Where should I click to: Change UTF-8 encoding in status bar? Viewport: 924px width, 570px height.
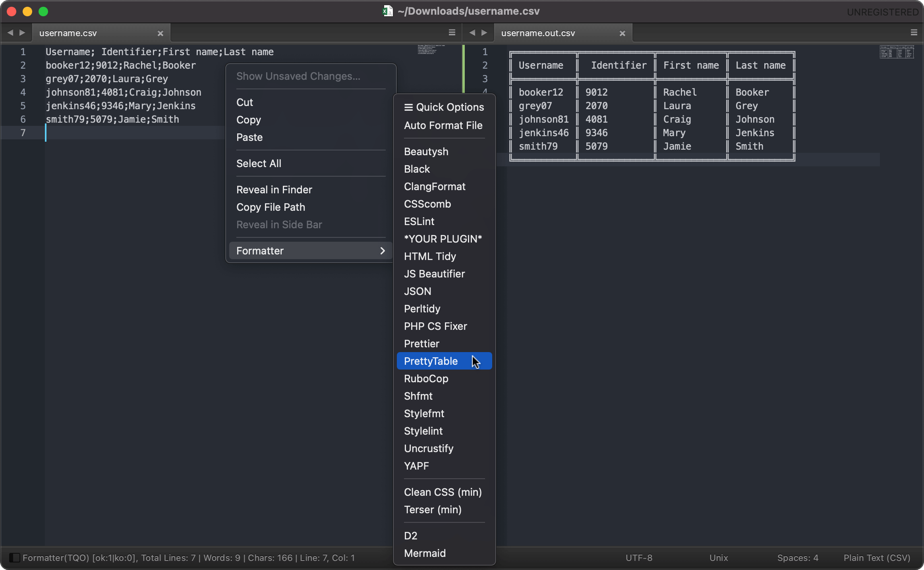coord(639,558)
